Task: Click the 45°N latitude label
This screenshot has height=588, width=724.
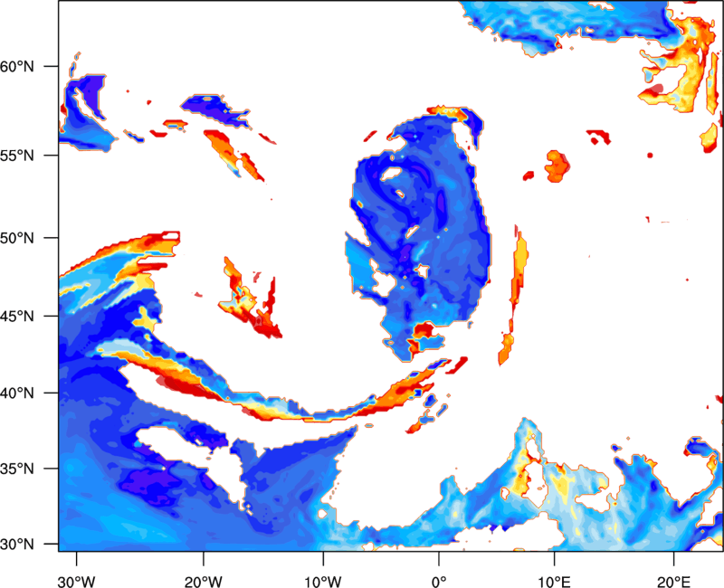Action: [x=17, y=316]
